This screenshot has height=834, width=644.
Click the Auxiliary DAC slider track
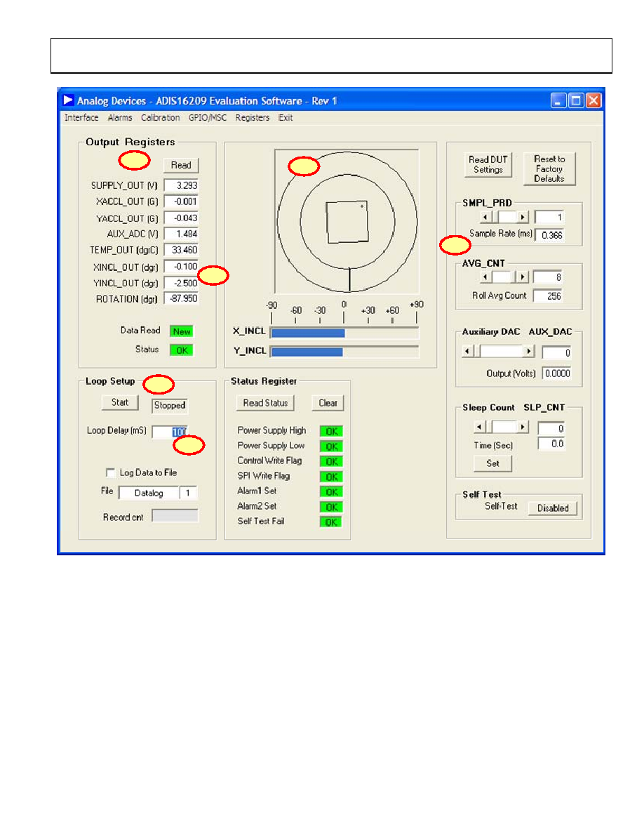[498, 351]
